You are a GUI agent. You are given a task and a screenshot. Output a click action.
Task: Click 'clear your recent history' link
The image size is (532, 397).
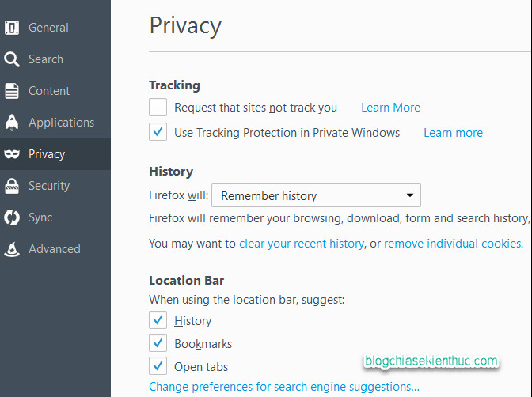[302, 244]
